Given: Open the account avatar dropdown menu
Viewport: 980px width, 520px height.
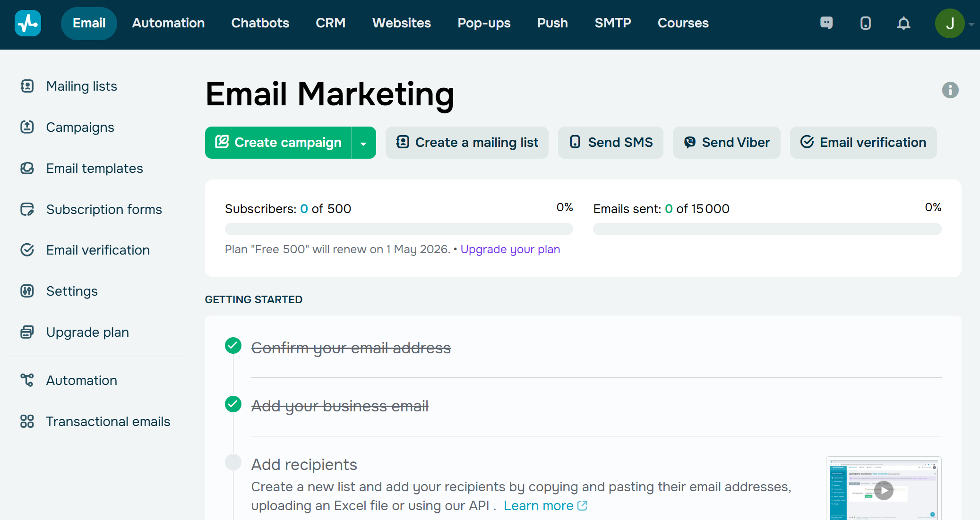Looking at the screenshot, I should [951, 23].
